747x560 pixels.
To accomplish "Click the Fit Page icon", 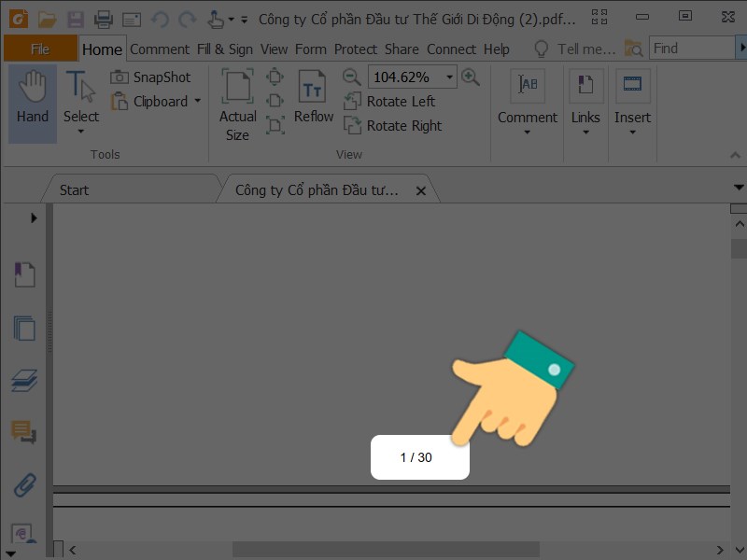I will click(x=275, y=77).
